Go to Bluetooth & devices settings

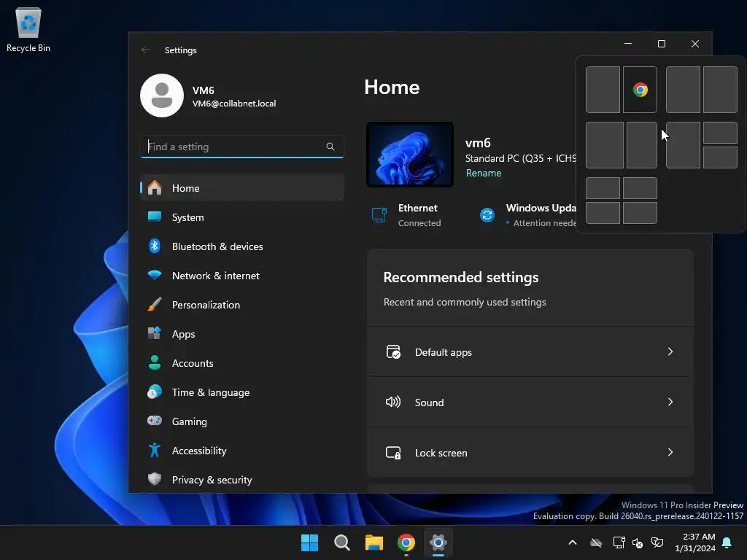pos(242,246)
